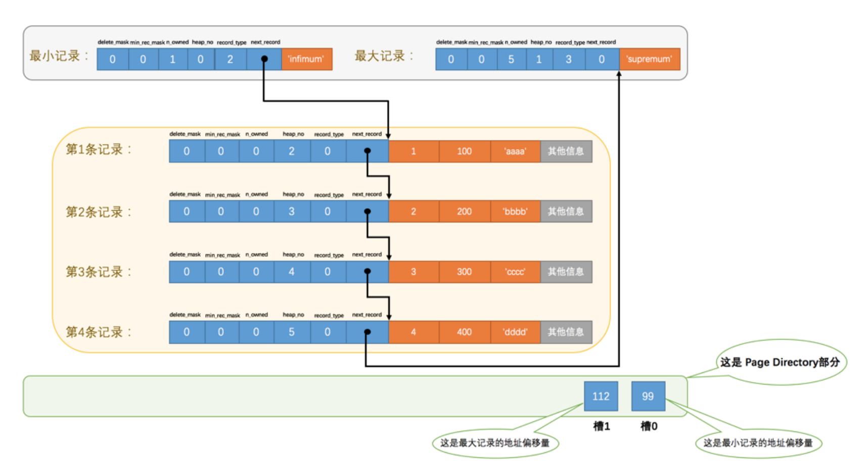
Task: Select the 第3条记录 label
Action: [x=99, y=272]
